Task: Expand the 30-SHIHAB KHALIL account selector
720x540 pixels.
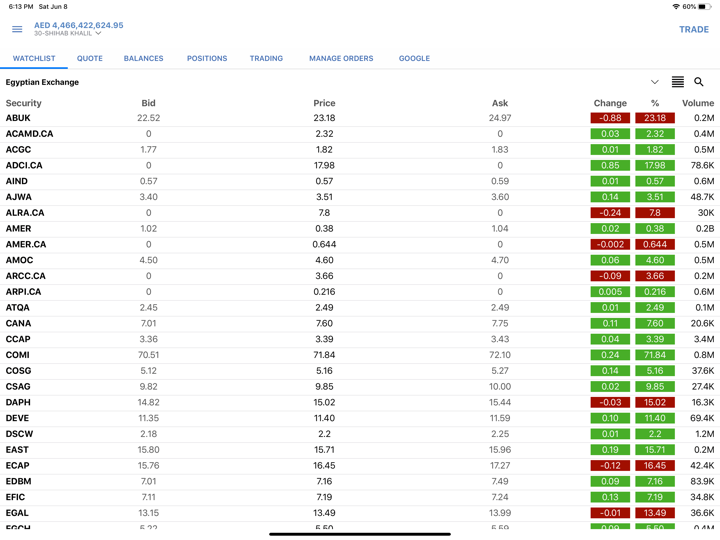Action: (68, 34)
